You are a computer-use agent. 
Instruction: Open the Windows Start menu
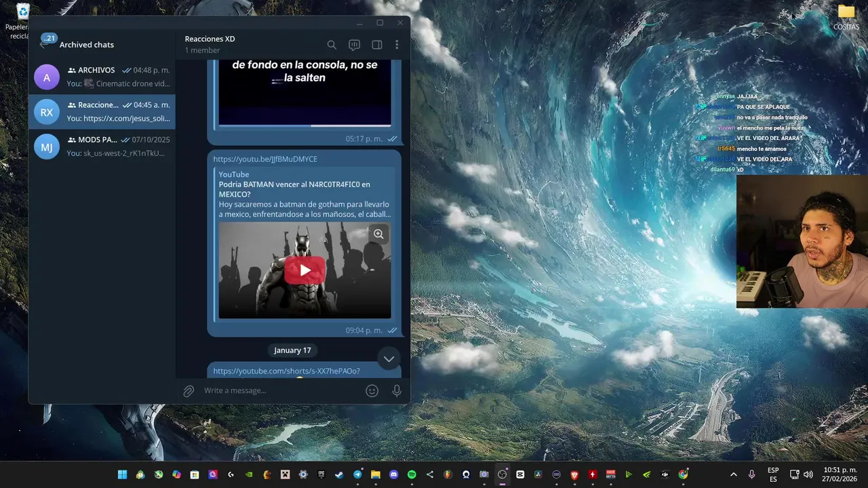[122, 474]
